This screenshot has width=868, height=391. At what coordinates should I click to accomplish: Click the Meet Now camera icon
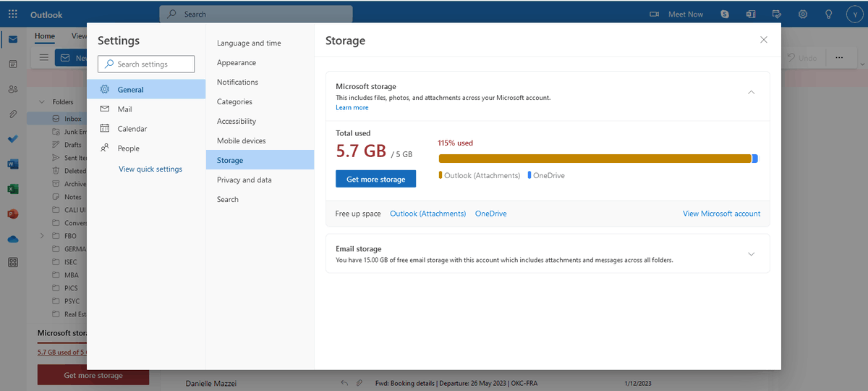(655, 14)
